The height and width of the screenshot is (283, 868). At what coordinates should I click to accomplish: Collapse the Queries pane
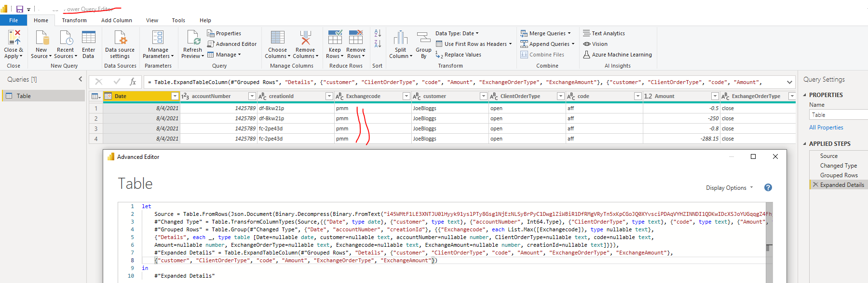81,79
